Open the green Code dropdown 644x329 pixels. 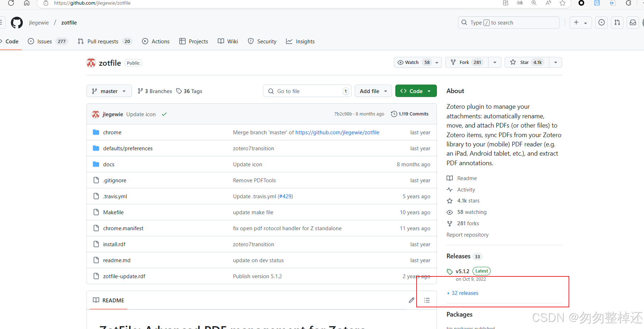coord(416,91)
